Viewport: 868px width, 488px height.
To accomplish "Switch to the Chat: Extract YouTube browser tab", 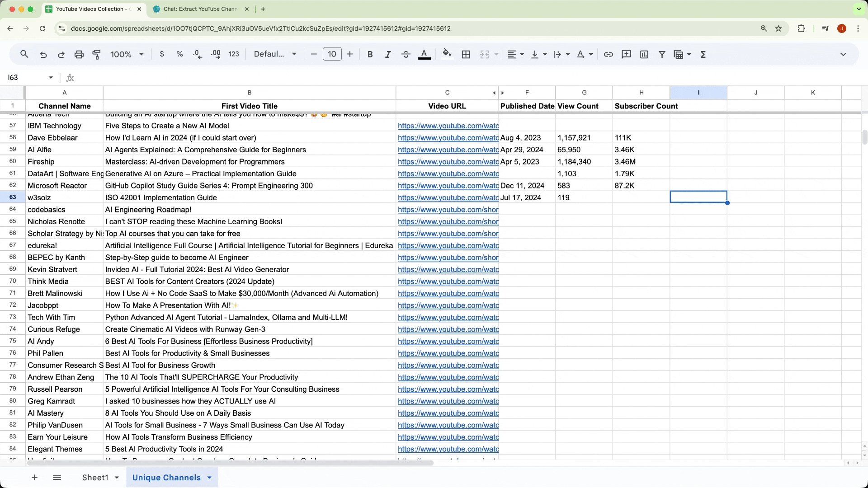I will pos(200,9).
